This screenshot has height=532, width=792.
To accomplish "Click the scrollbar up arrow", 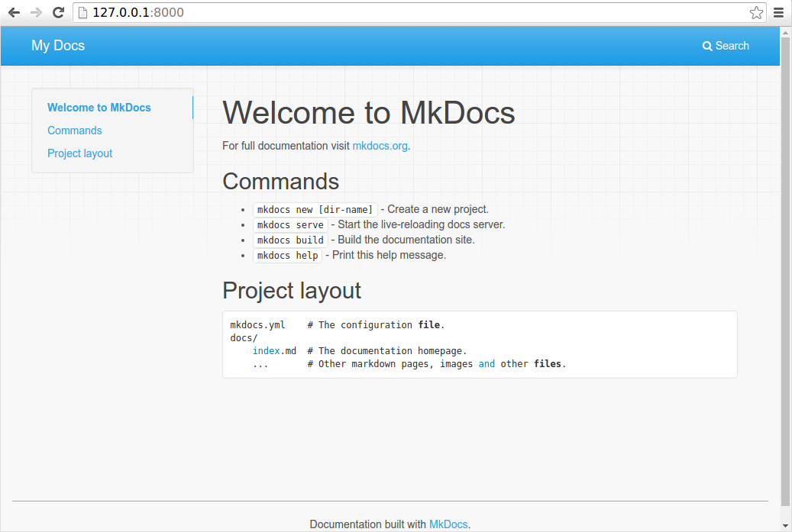I will 786,32.
